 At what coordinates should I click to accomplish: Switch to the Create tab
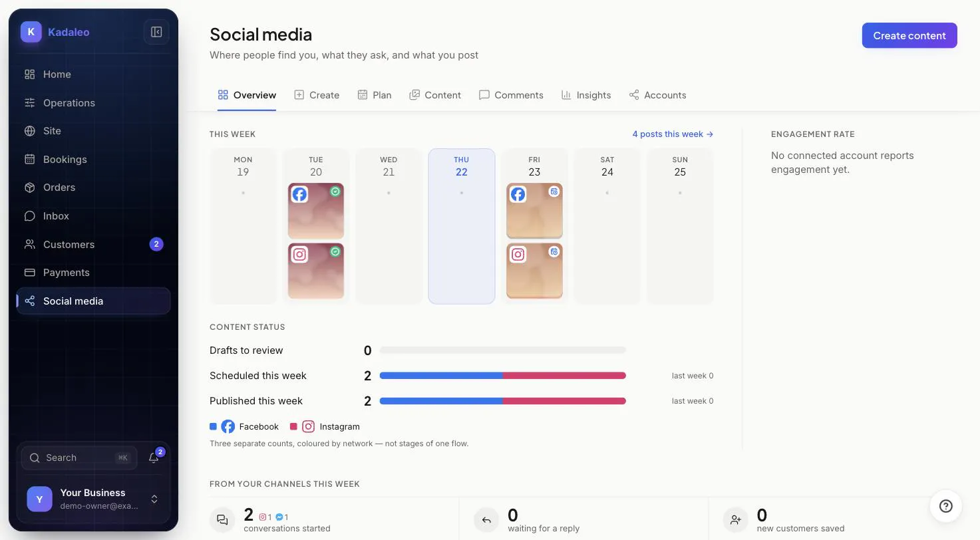[317, 95]
